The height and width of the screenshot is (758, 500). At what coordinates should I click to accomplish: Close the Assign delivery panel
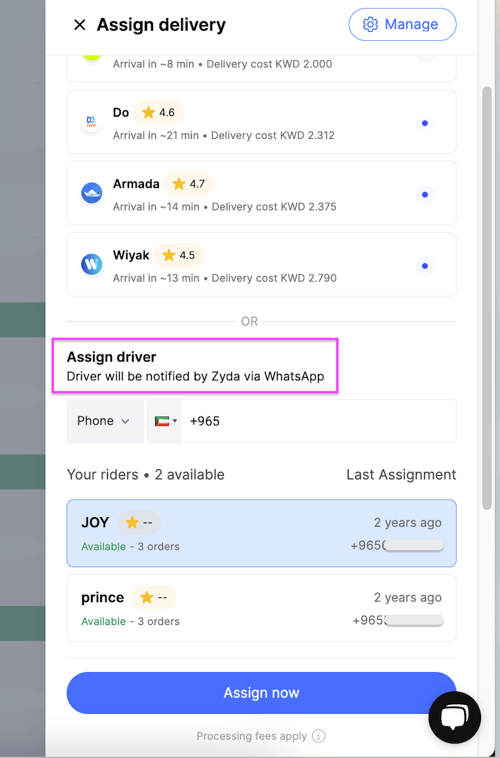coord(80,25)
